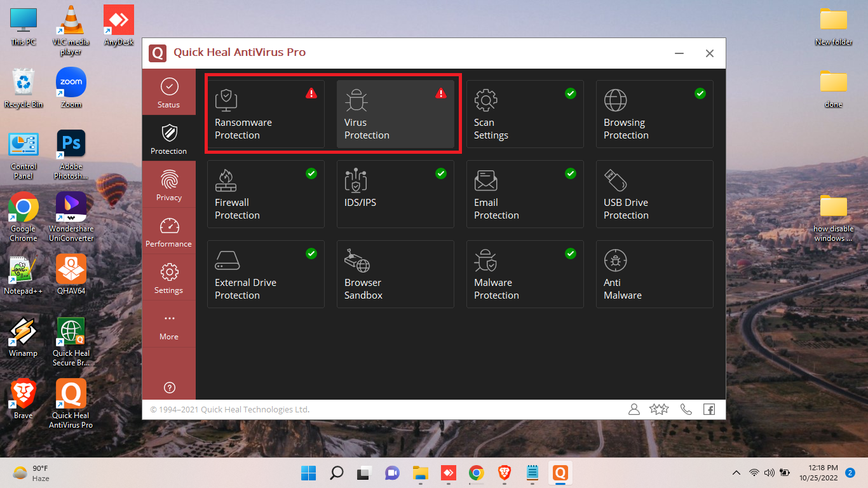Select 'how disable windows' desktop folder
The image size is (868, 488).
[x=834, y=218]
